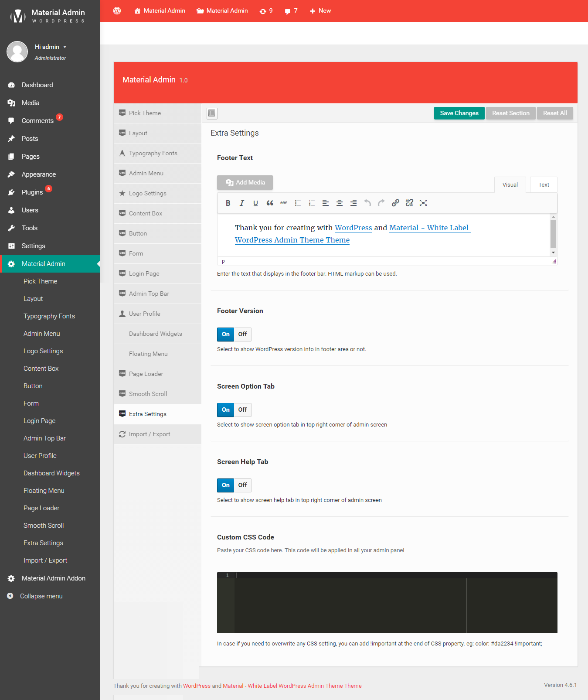Screen dimensions: 588x700
Task: Insert a bulleted list
Action: tap(298, 203)
